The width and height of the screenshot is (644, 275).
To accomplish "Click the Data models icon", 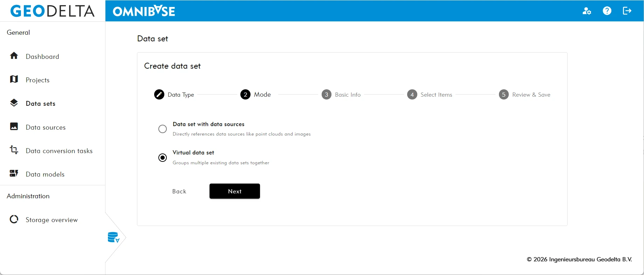I will [x=14, y=173].
